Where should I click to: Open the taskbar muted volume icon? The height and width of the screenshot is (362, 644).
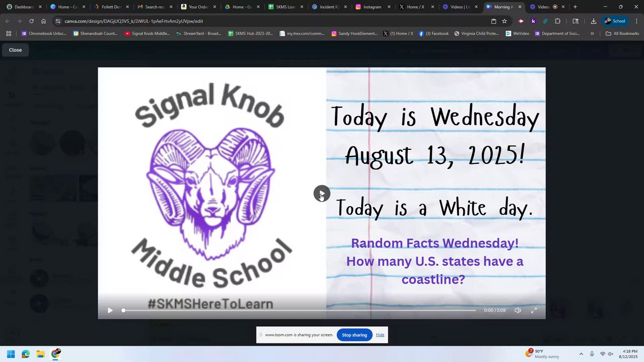coord(611,354)
